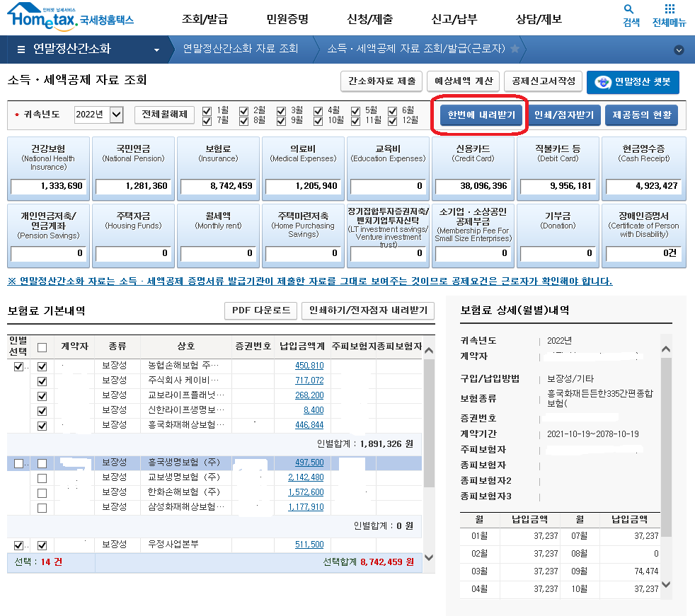Open the 신고/납부 menu
The width and height of the screenshot is (695, 616).
454,19
